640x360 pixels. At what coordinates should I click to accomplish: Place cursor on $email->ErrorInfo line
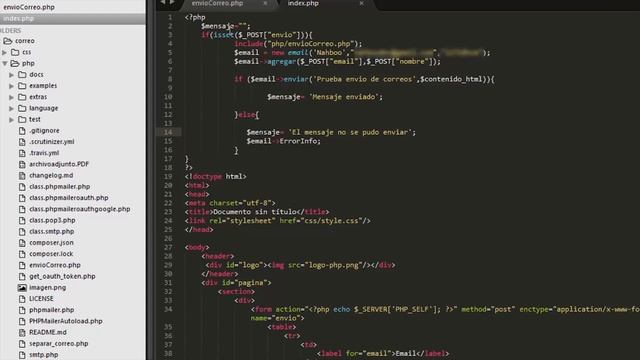coord(284,141)
